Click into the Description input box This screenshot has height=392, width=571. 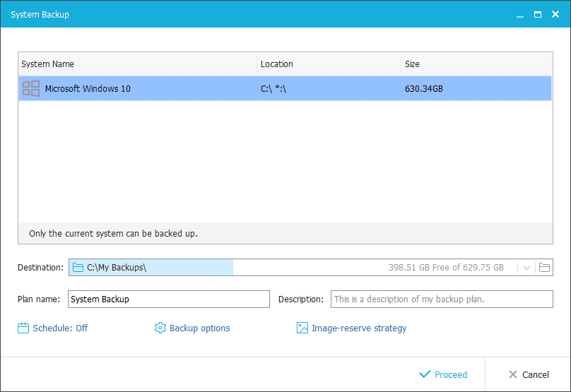click(442, 299)
